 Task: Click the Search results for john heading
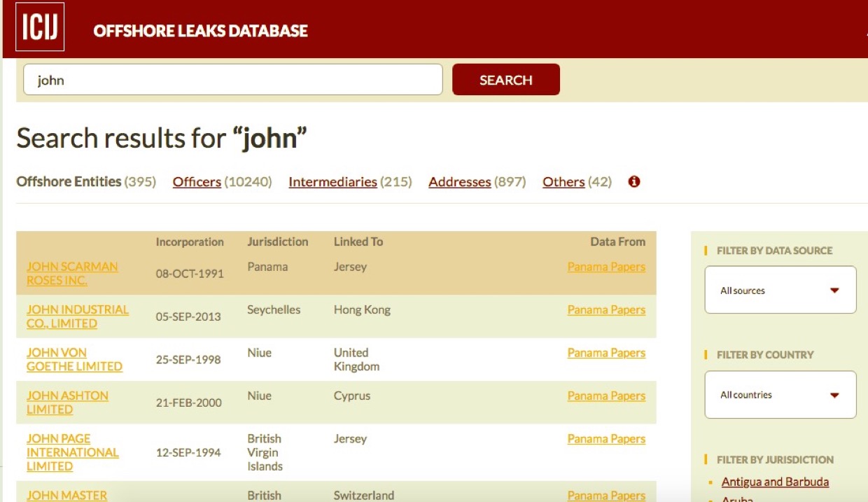tap(162, 138)
